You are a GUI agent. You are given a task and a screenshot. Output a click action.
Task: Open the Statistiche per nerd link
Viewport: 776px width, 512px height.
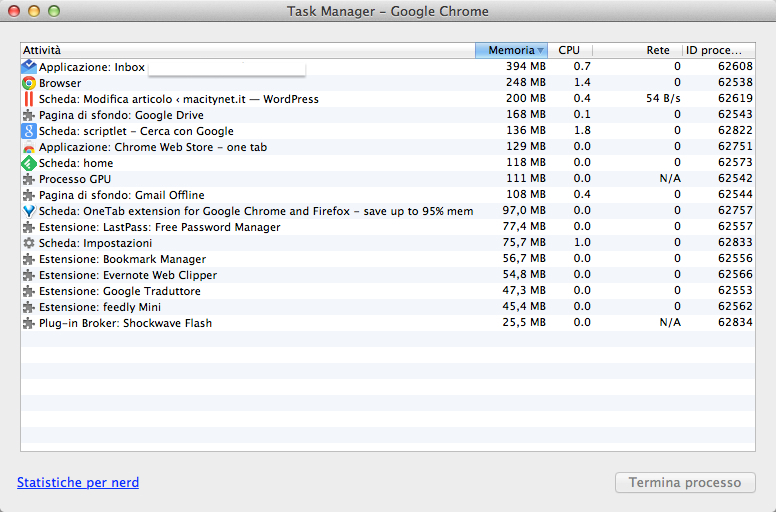point(78,483)
